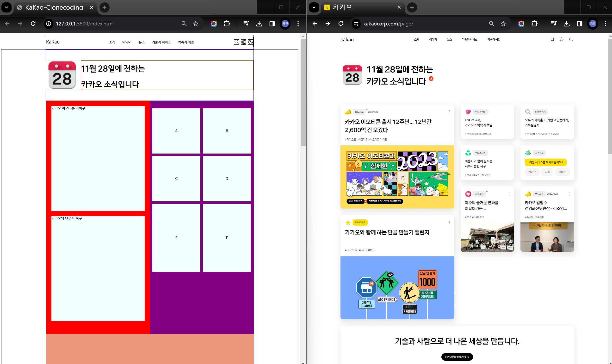Open the options menu on the 단골 만들기 챌린지 card

449,222
